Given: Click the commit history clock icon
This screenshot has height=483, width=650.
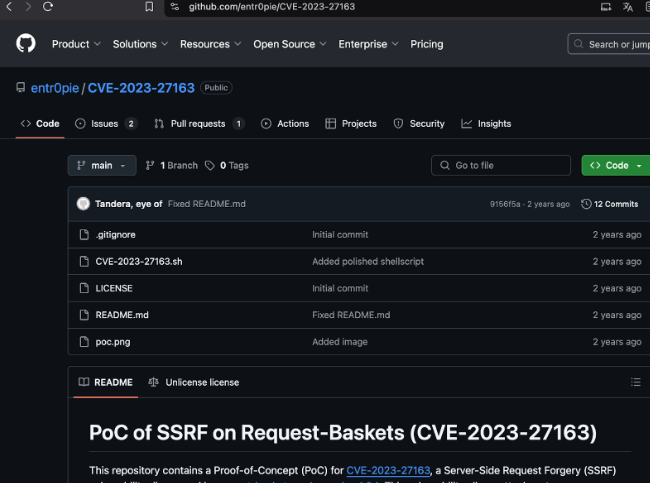Looking at the screenshot, I should pyautogui.click(x=586, y=204).
